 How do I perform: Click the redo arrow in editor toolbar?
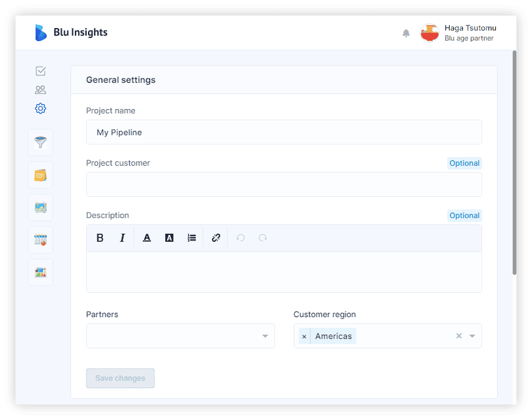coord(263,238)
